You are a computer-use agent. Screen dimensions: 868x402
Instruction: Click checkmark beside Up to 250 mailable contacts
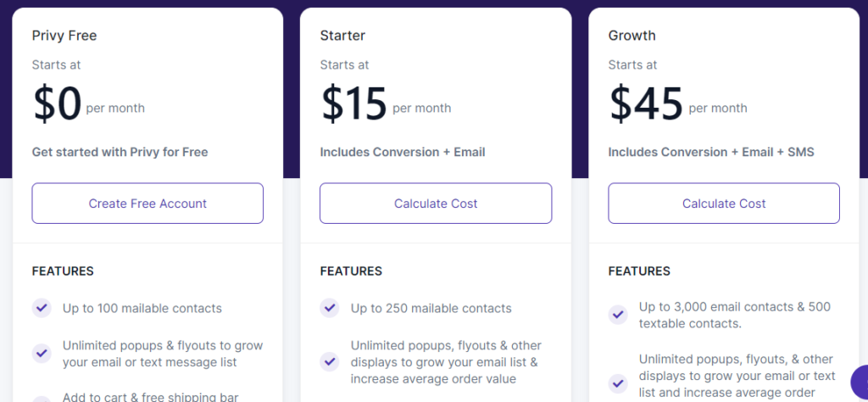(330, 308)
